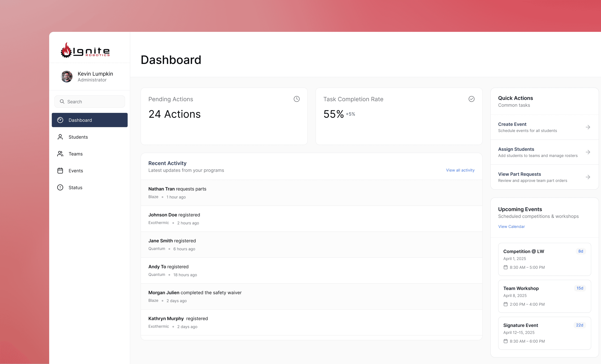The width and height of the screenshot is (601, 364).
Task: Click Kevin Lumpkin's profile avatar
Action: click(x=67, y=77)
